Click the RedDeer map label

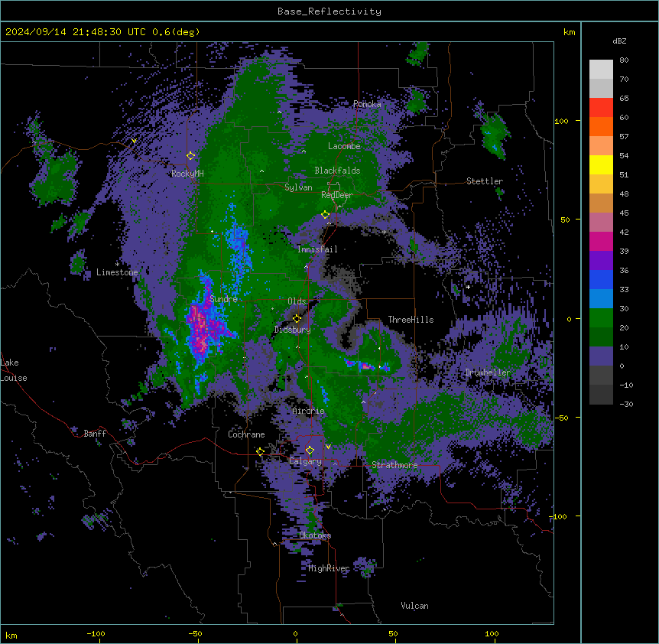coord(337,195)
